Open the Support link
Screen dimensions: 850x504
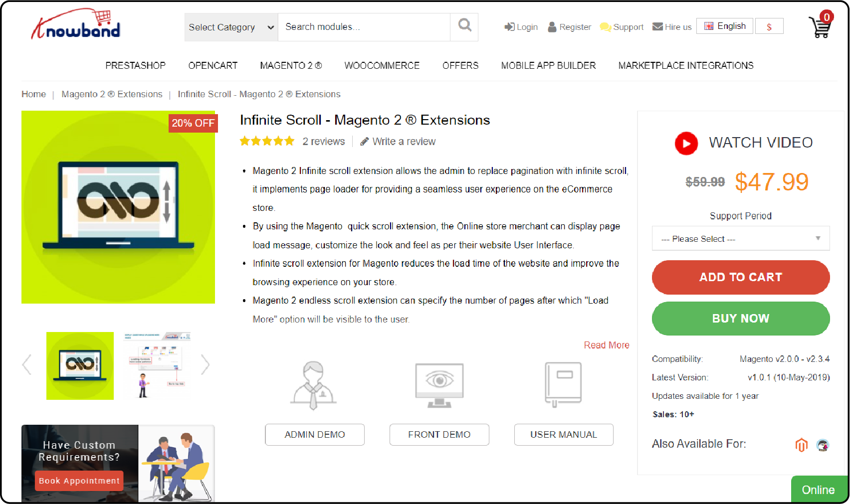622,27
